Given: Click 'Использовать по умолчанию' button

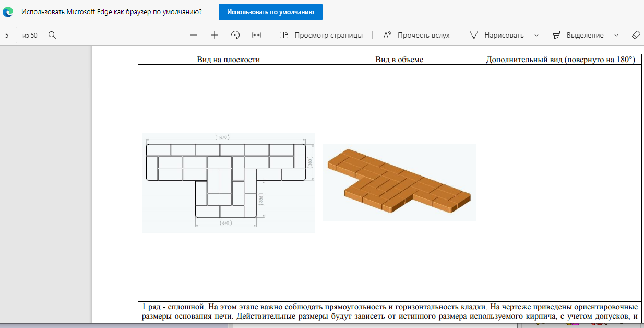Looking at the screenshot, I should (x=270, y=11).
